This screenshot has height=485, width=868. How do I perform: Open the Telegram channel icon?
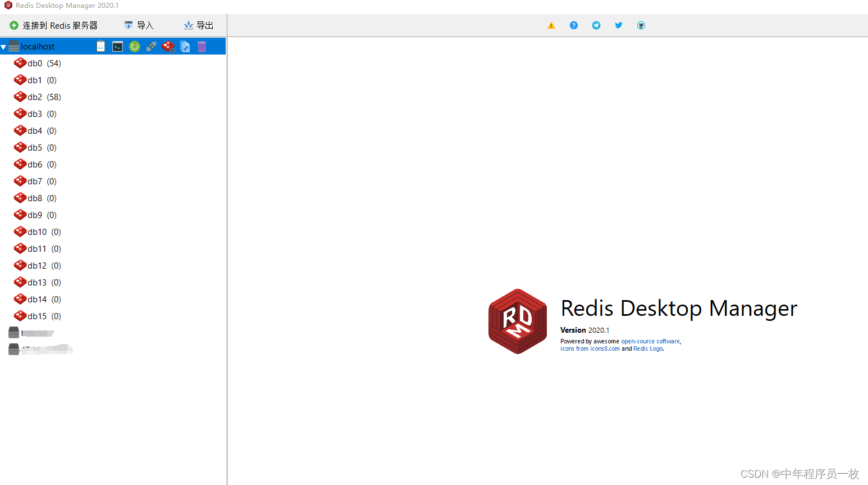coord(596,25)
